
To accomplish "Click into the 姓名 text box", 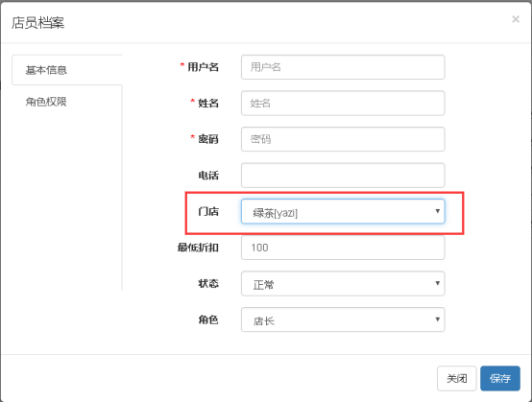I will (343, 103).
